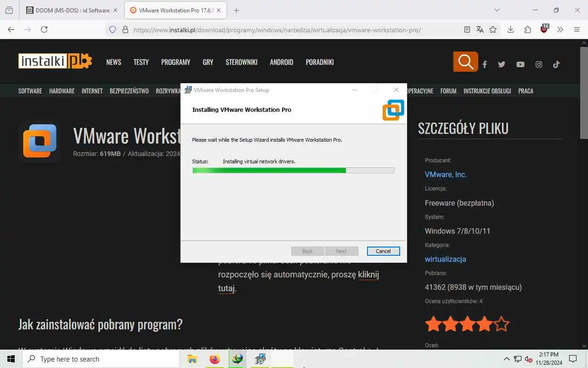The width and height of the screenshot is (588, 368).
Task: Click the site padlock icon
Action: (125, 30)
